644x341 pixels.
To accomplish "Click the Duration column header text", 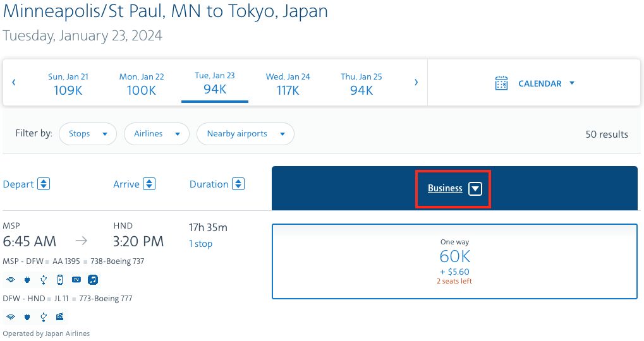I will pos(209,184).
